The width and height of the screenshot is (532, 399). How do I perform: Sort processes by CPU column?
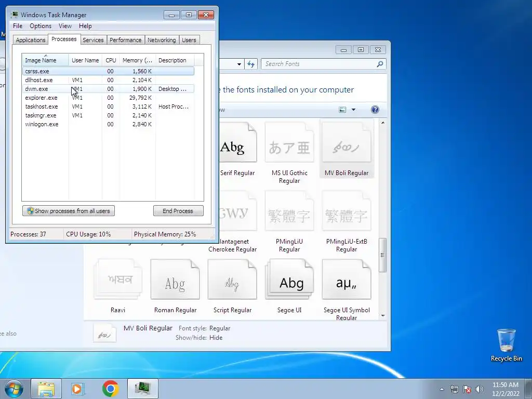111,60
